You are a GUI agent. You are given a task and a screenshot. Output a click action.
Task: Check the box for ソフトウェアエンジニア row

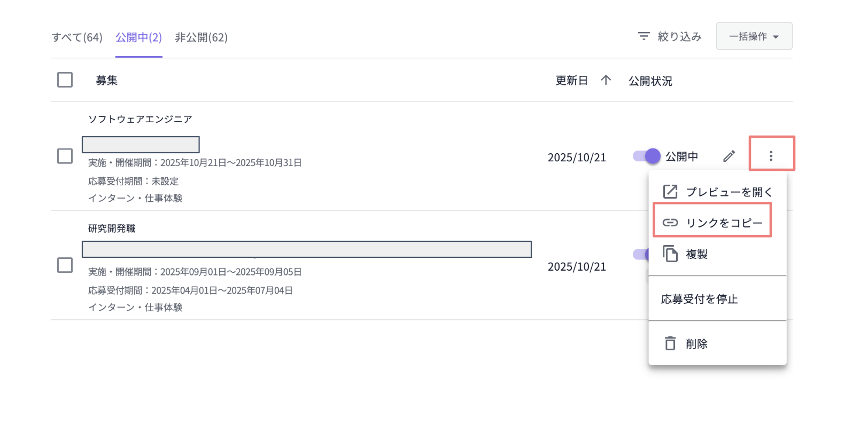click(65, 156)
